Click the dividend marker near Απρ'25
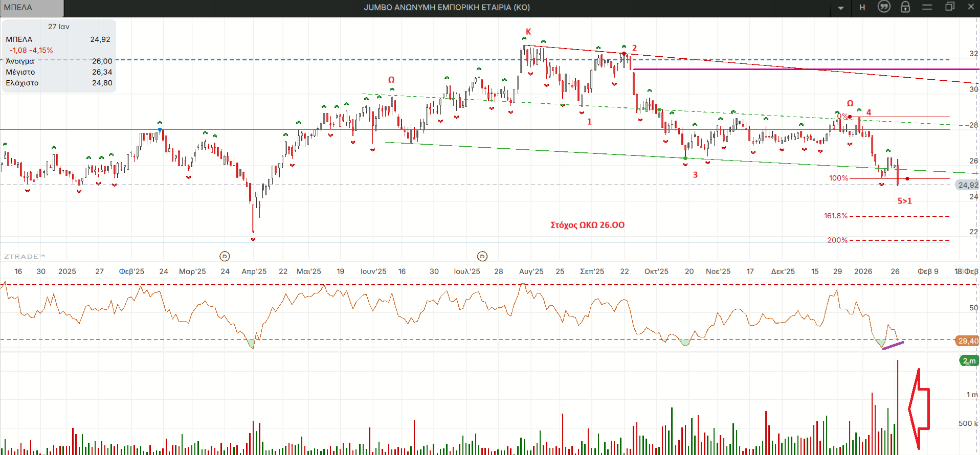Screen dimensions: 980x455 coord(225,256)
